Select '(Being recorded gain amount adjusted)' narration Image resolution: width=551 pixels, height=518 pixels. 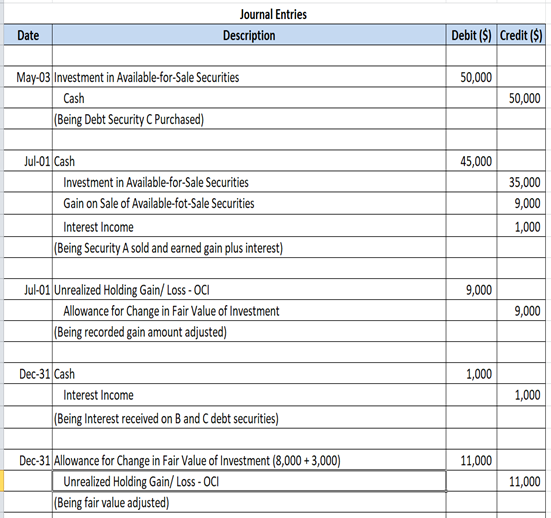pos(249,331)
